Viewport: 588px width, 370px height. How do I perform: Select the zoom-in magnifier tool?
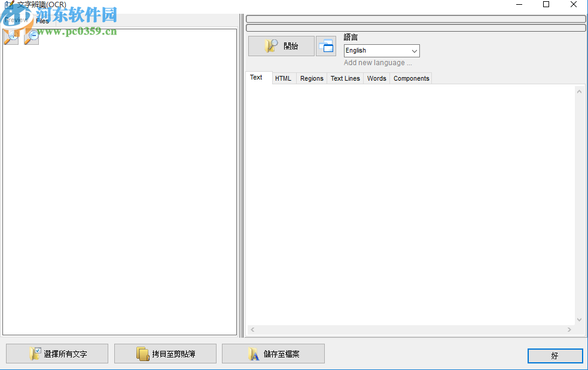coord(10,37)
